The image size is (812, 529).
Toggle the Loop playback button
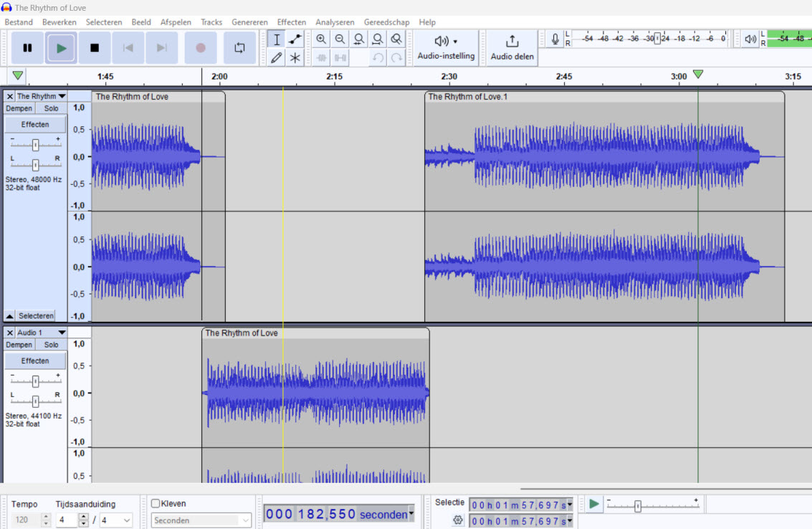click(x=239, y=48)
